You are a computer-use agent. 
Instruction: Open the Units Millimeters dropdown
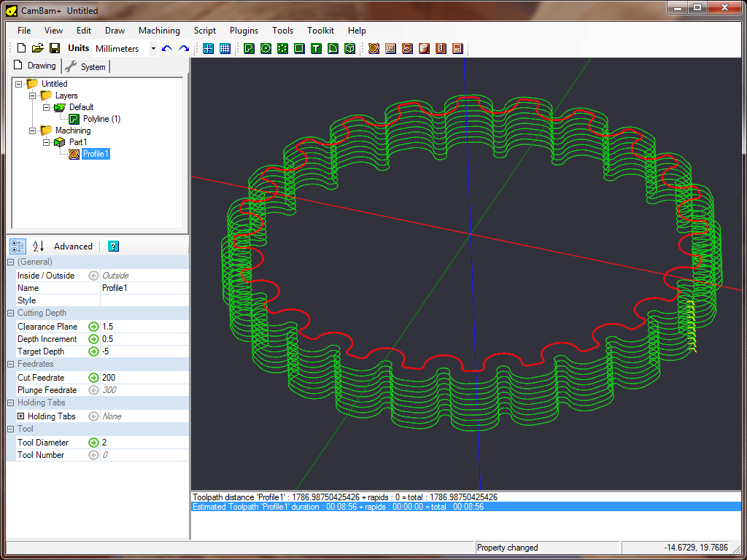pos(153,49)
